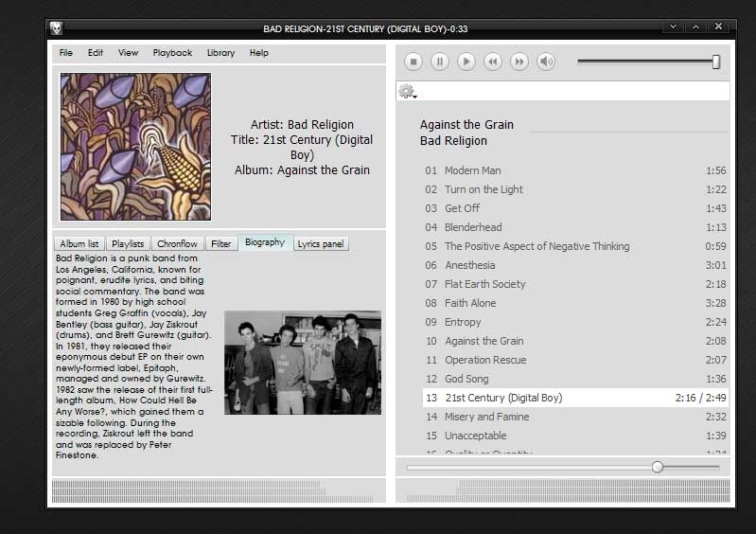
Task: Click the seek bar handle
Action: click(x=658, y=467)
